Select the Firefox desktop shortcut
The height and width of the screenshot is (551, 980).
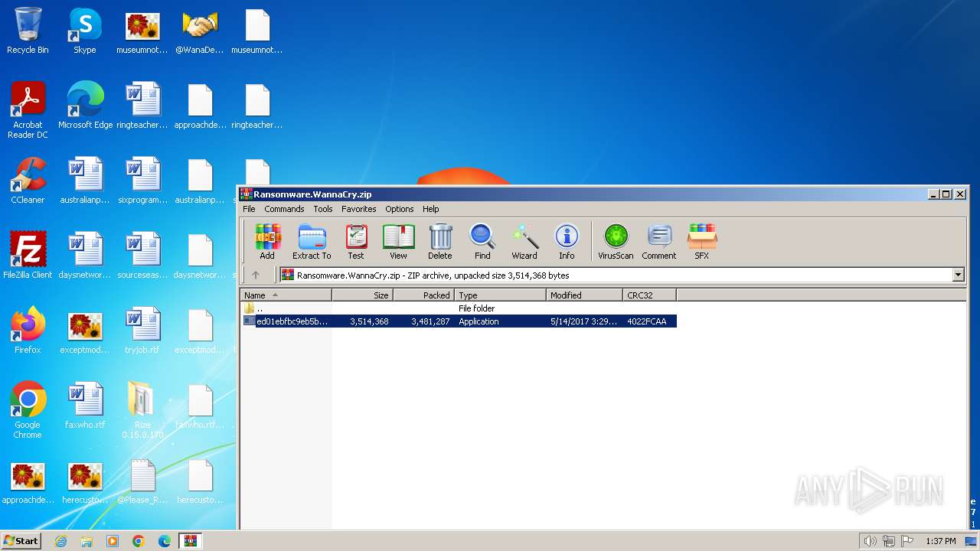[x=28, y=331]
